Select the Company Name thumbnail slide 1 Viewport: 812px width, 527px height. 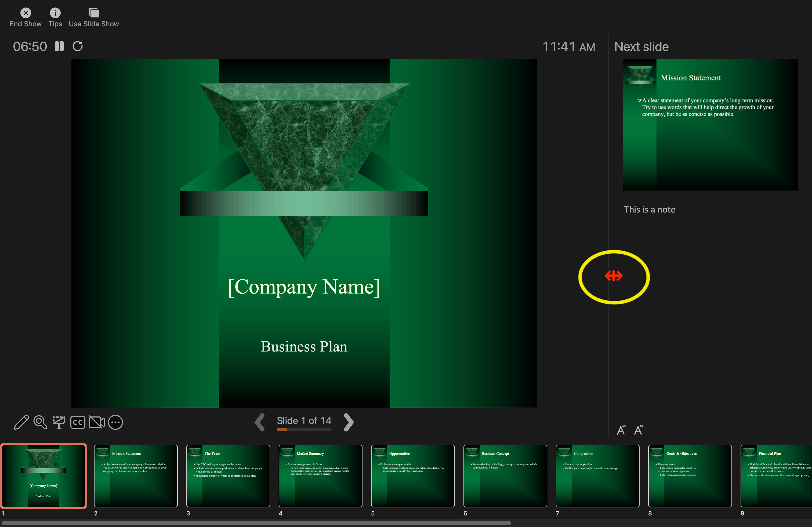44,476
